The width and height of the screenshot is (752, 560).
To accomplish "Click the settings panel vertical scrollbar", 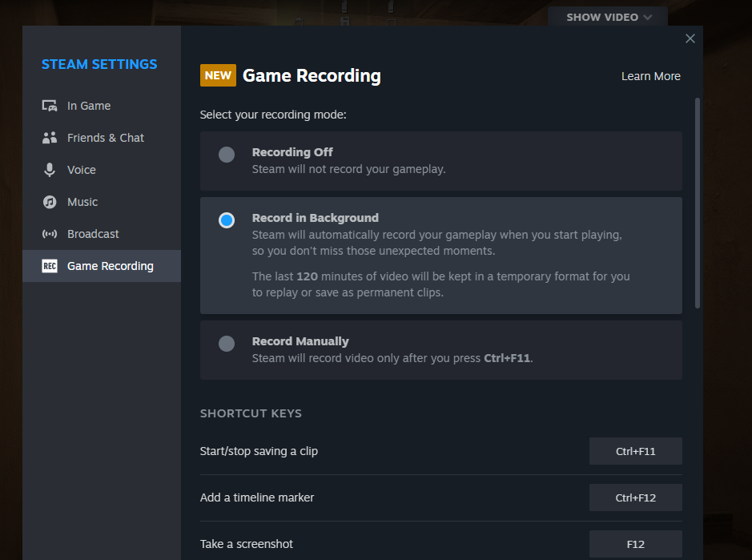I will click(698, 203).
